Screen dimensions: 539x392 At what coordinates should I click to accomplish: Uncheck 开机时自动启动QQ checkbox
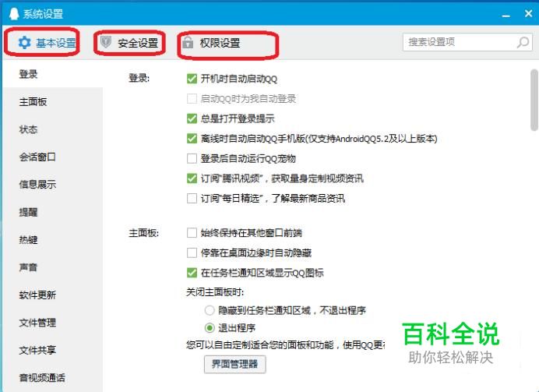tap(192, 79)
